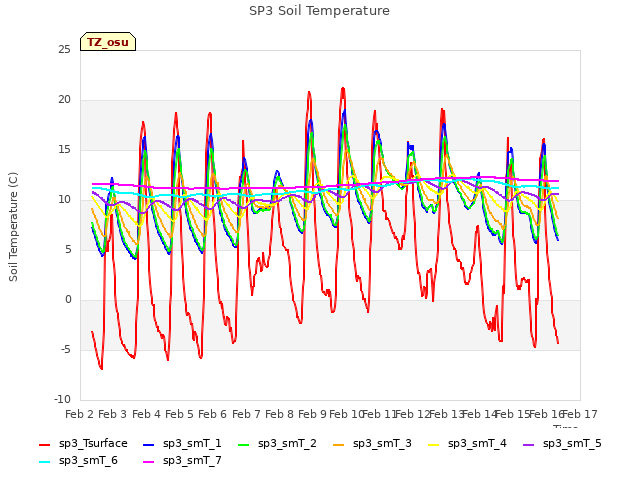Click the 20 y-axis tick label
This screenshot has height=480, width=640.
(64, 100)
